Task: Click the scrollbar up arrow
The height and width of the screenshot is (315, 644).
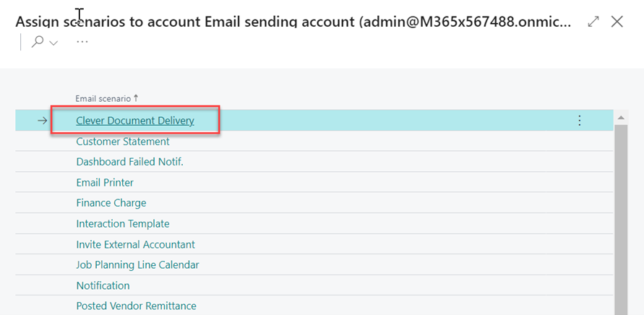Action: click(x=621, y=118)
